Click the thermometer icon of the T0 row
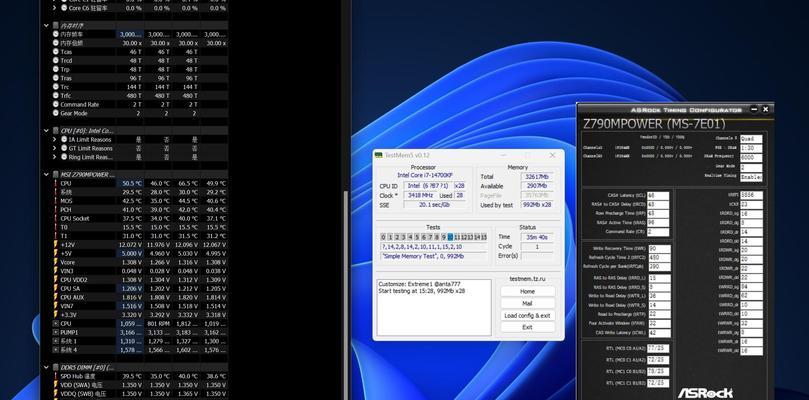The image size is (809, 400). click(x=56, y=227)
